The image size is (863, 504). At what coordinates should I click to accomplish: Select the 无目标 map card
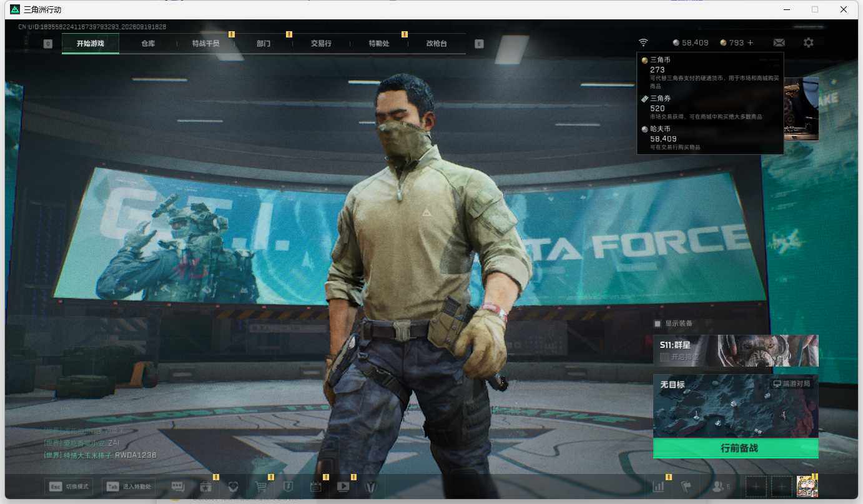[736, 406]
